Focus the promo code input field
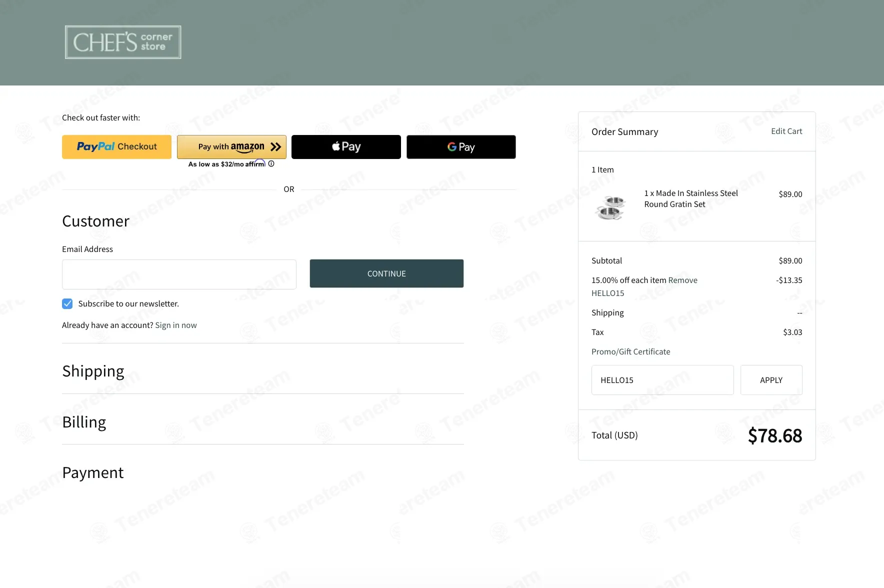Viewport: 884px width, 588px height. coord(662,380)
